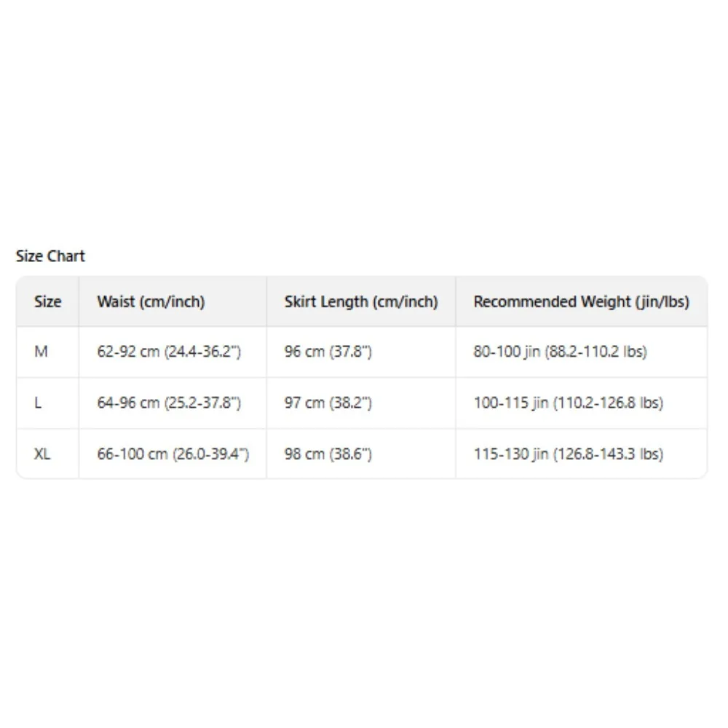Select the (110.2-126.8 lbs) weight text
Image resolution: width=728 pixels, height=728 pixels.
coord(609,403)
